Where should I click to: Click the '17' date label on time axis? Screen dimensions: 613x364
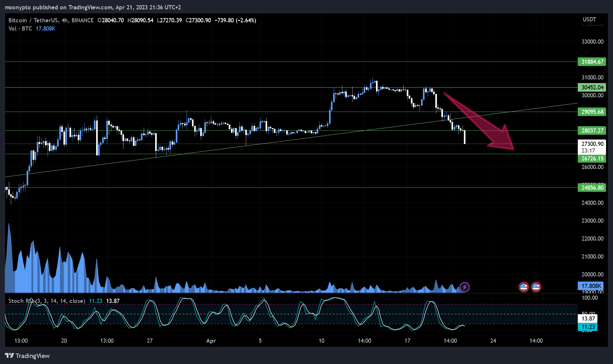pyautogui.click(x=407, y=341)
